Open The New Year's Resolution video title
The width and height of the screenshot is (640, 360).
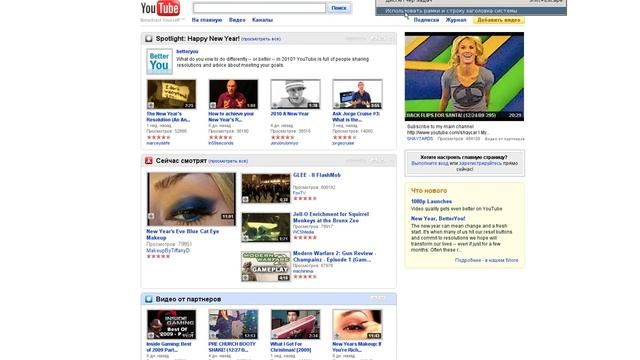[168, 117]
